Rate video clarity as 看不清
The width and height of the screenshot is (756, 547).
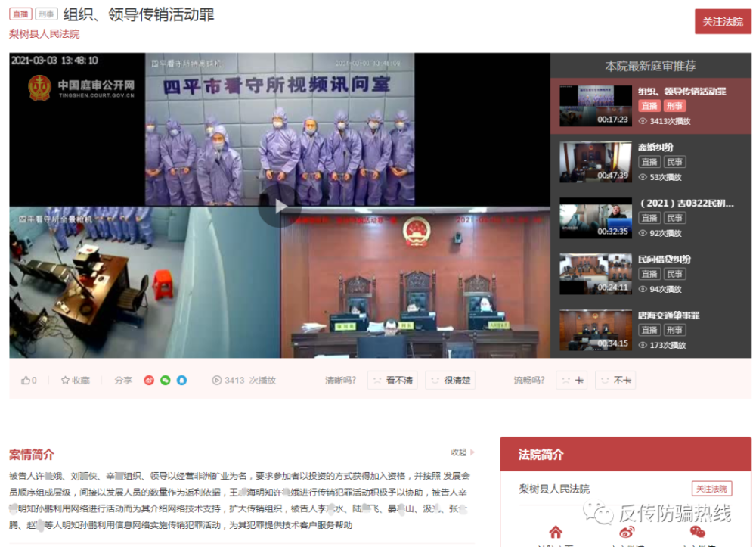pyautogui.click(x=392, y=380)
